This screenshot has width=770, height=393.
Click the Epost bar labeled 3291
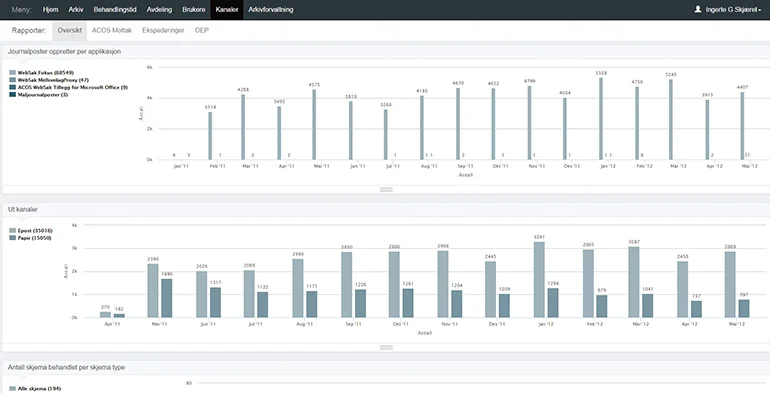539,280
